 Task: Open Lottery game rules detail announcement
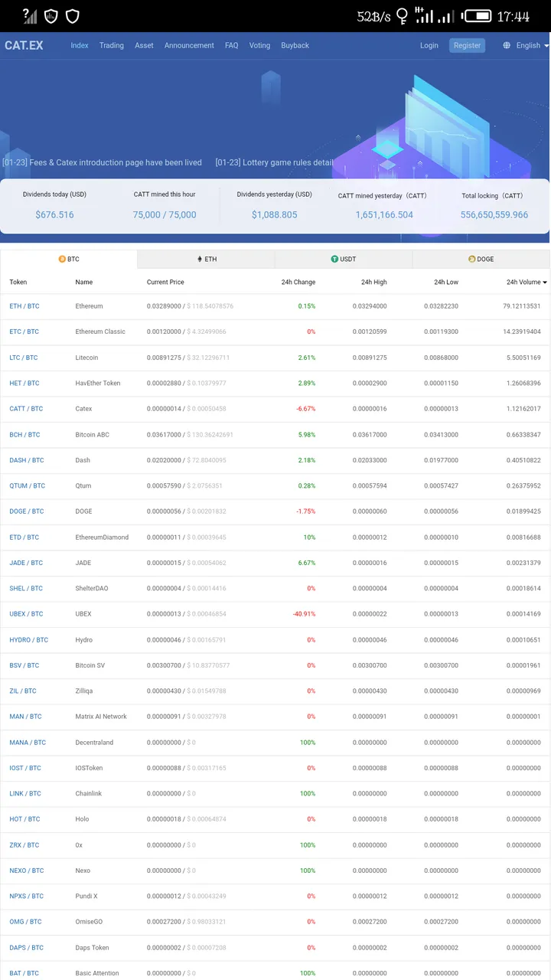click(275, 162)
